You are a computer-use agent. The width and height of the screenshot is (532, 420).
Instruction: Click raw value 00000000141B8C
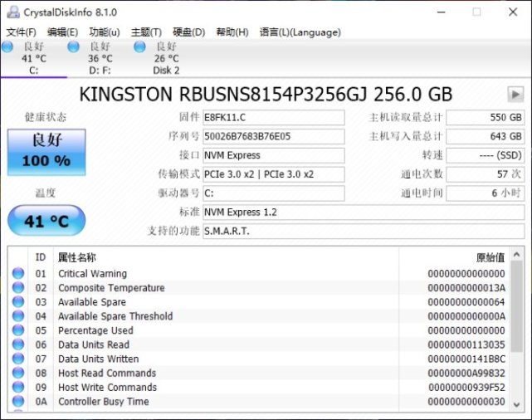tap(466, 359)
